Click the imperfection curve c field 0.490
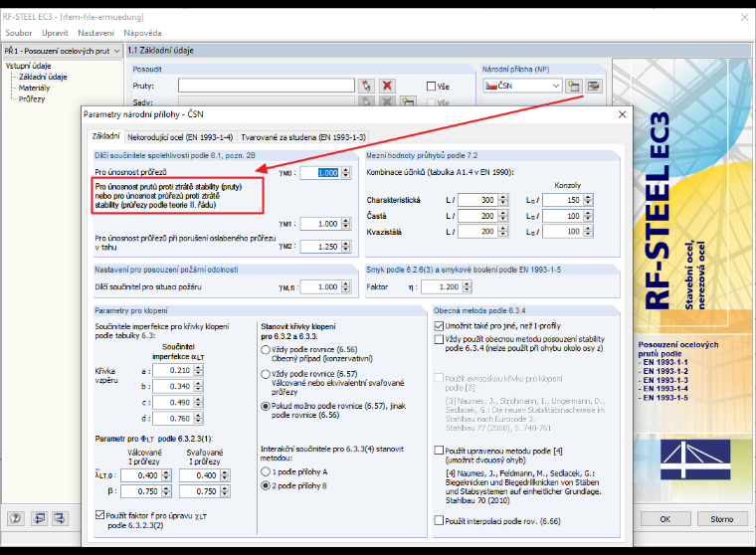Viewport: 756px width, 555px height. point(173,402)
